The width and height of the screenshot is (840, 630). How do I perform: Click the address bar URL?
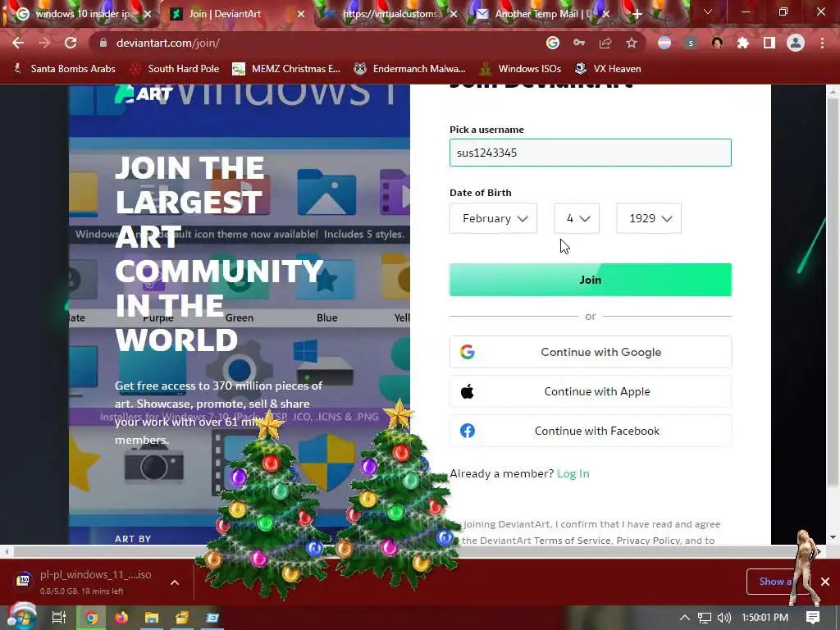167,43
